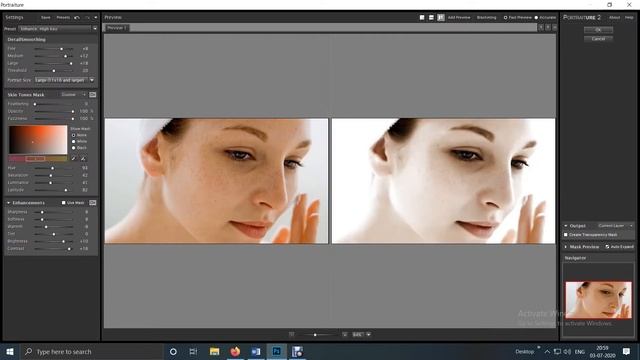This screenshot has height=360, width=640.
Task: Click the Undo arrow in Settings header
Action: click(77, 18)
